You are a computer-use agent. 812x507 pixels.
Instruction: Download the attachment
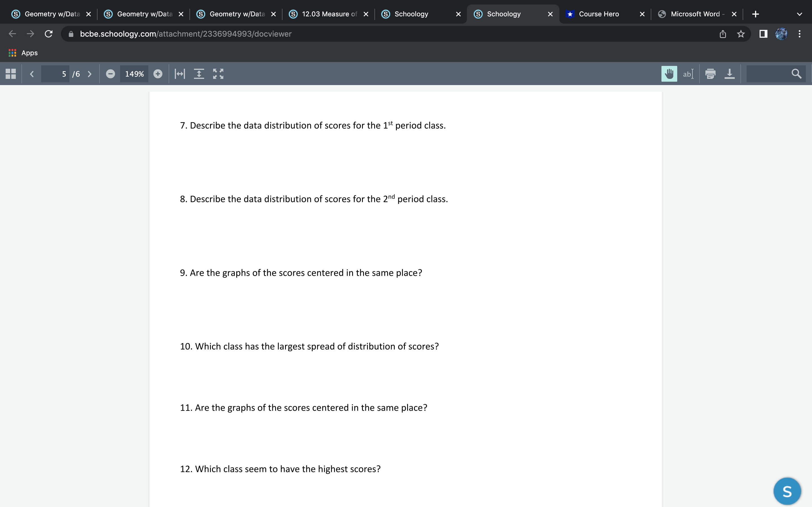[x=730, y=74]
